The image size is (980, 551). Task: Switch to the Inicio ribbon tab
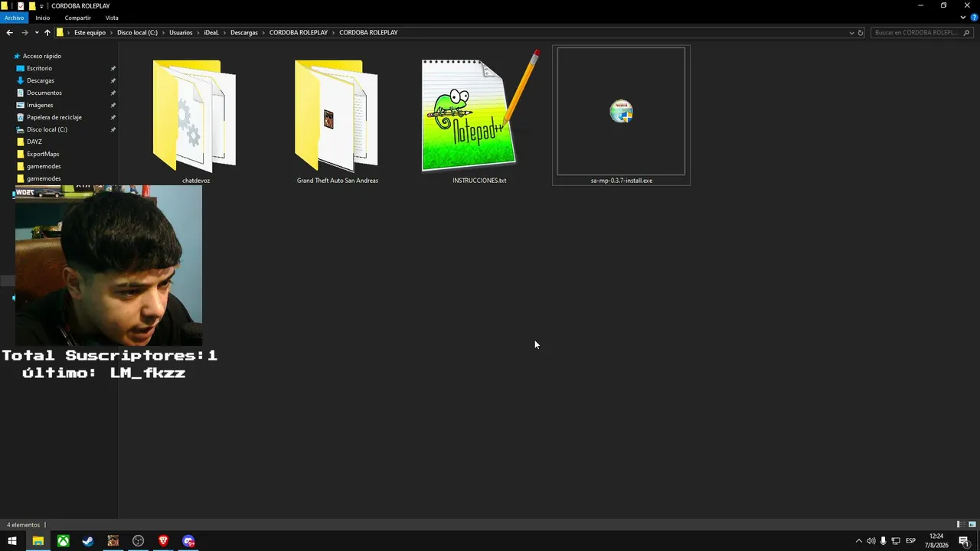(43, 18)
